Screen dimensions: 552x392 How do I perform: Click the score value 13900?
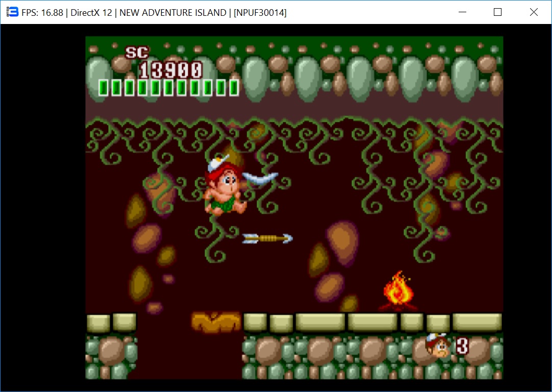[x=171, y=70]
